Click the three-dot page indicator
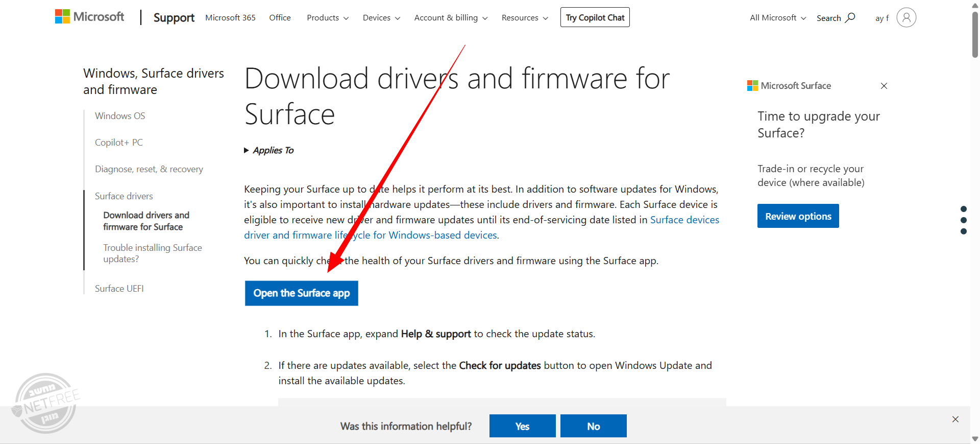Screen dimensions: 980x444 click(963, 220)
